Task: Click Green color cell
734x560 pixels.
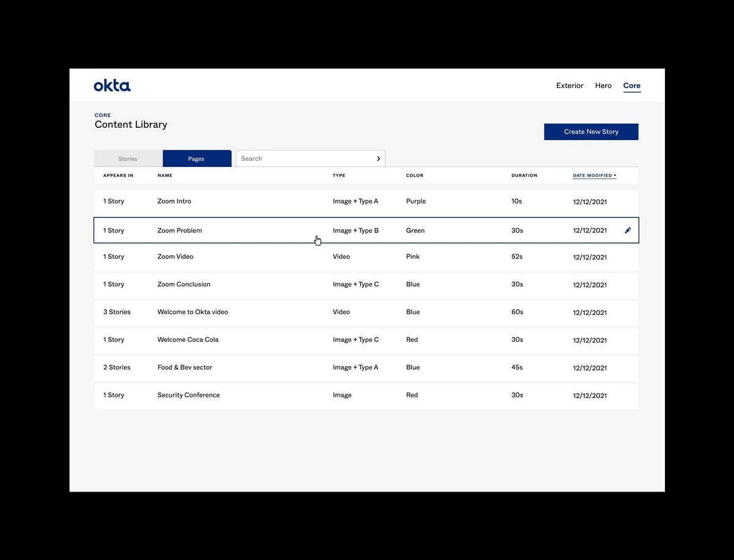Action: (415, 230)
